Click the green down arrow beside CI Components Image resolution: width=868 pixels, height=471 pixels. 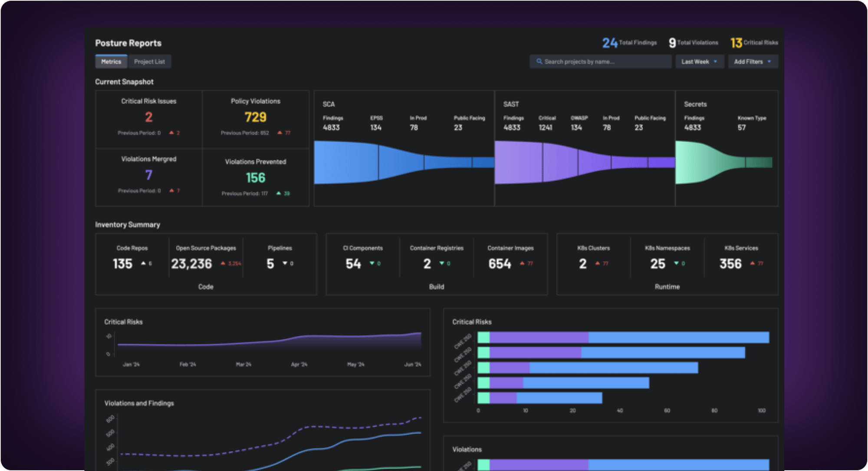(x=372, y=263)
